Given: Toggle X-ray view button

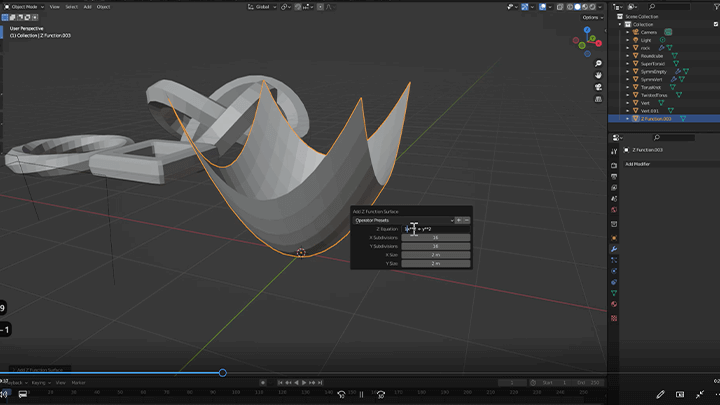Looking at the screenshot, I should click(560, 7).
